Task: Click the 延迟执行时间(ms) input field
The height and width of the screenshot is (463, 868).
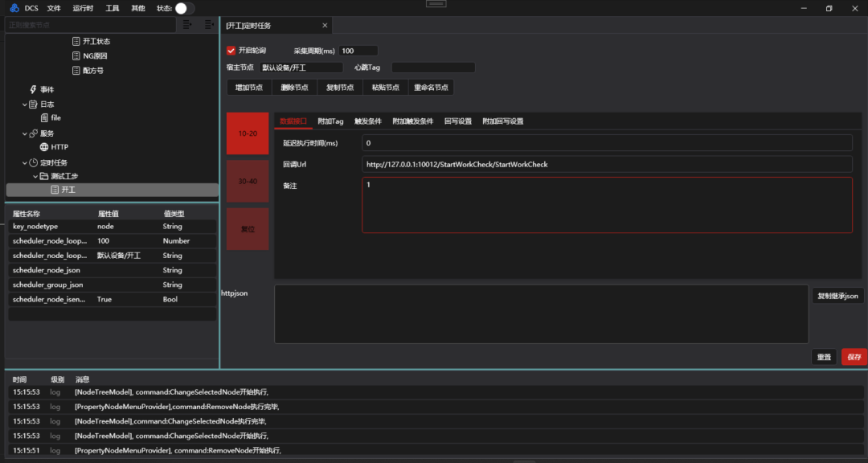Action: click(x=608, y=143)
